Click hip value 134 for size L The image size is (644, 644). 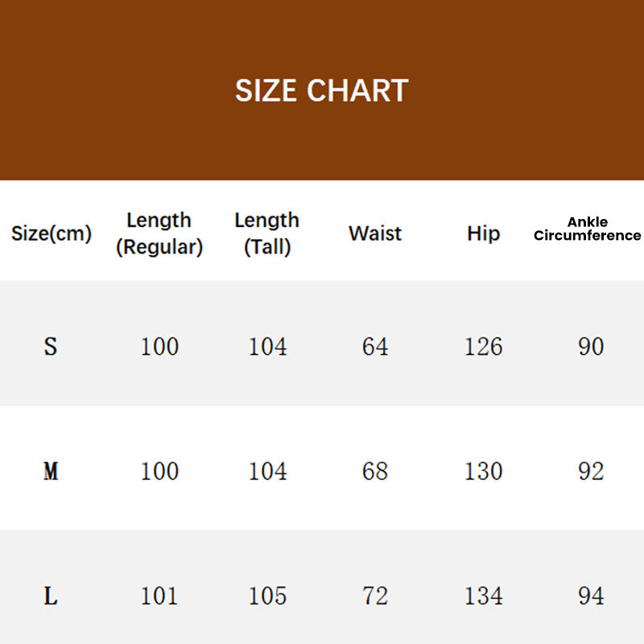(483, 596)
